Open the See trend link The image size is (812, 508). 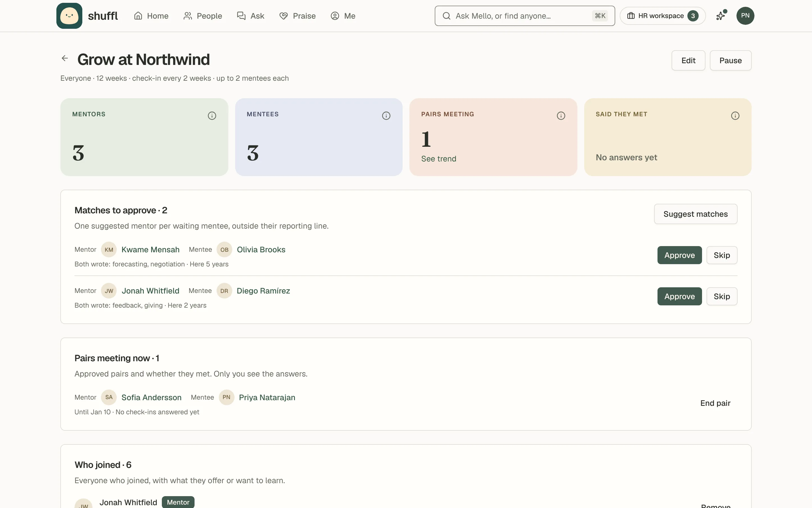[438, 159]
